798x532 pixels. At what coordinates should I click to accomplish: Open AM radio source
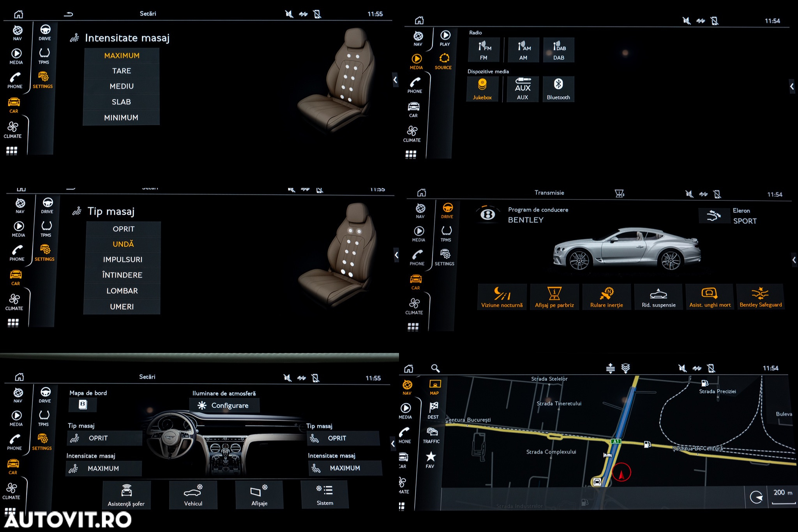(x=523, y=50)
